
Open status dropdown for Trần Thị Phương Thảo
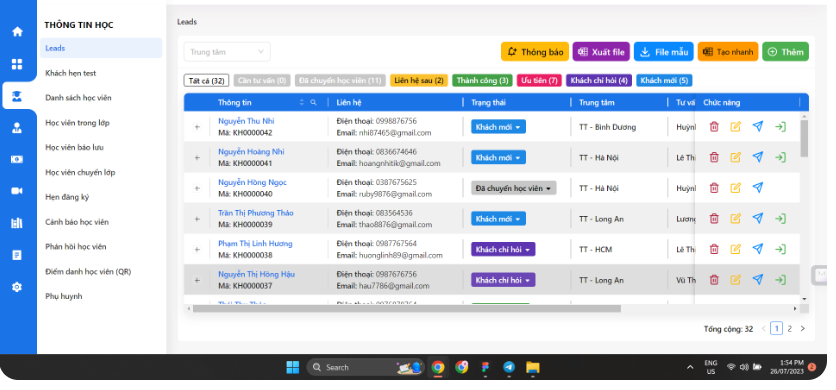[x=498, y=219]
